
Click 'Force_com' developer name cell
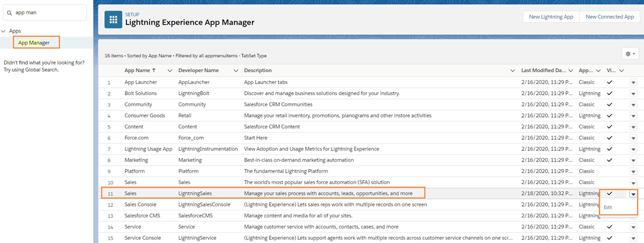coord(191,138)
